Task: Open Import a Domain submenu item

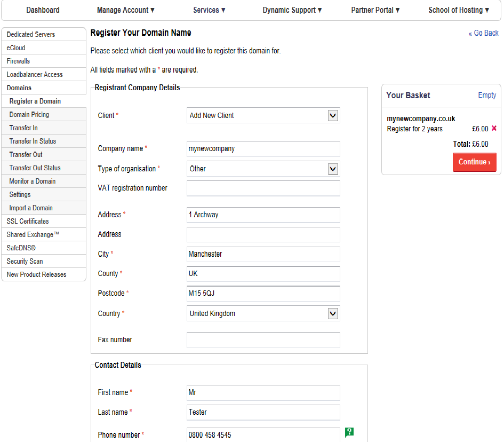Action: 44,208
